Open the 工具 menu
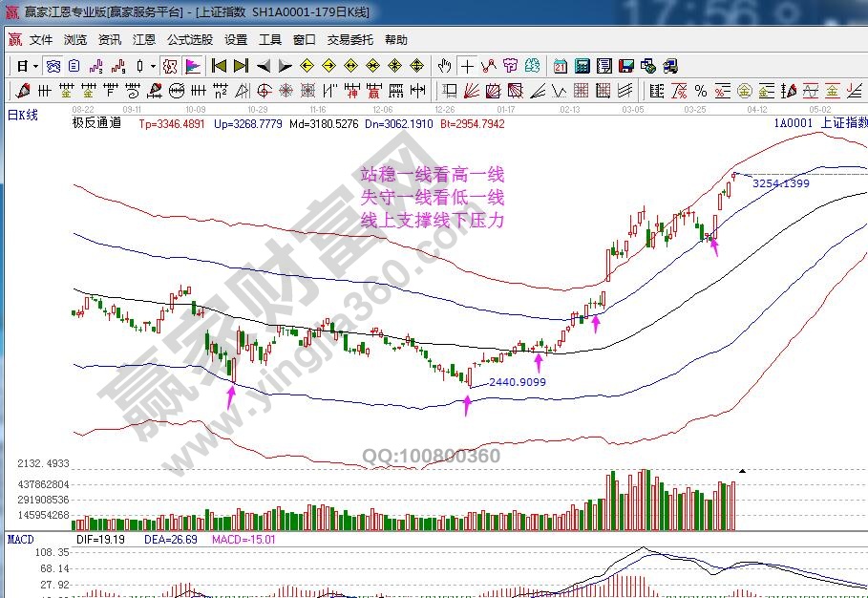Screen dimensions: 868x598 (x=270, y=40)
